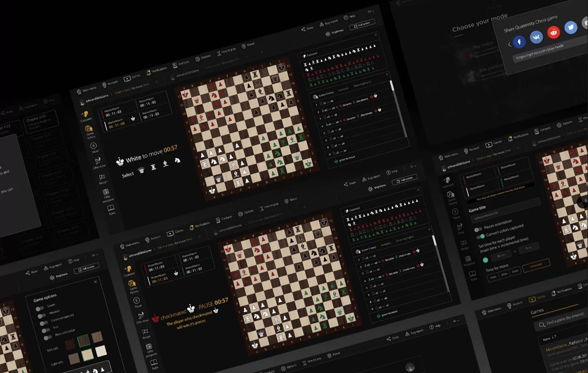Click Name sort arrows in Games list
The height and width of the screenshot is (373, 588).
coord(554,337)
